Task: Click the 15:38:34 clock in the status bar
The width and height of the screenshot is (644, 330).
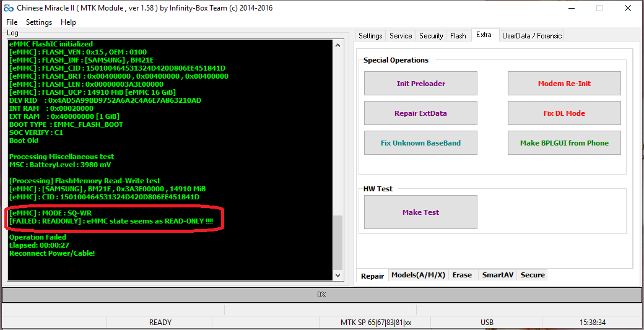Action: click(x=591, y=322)
